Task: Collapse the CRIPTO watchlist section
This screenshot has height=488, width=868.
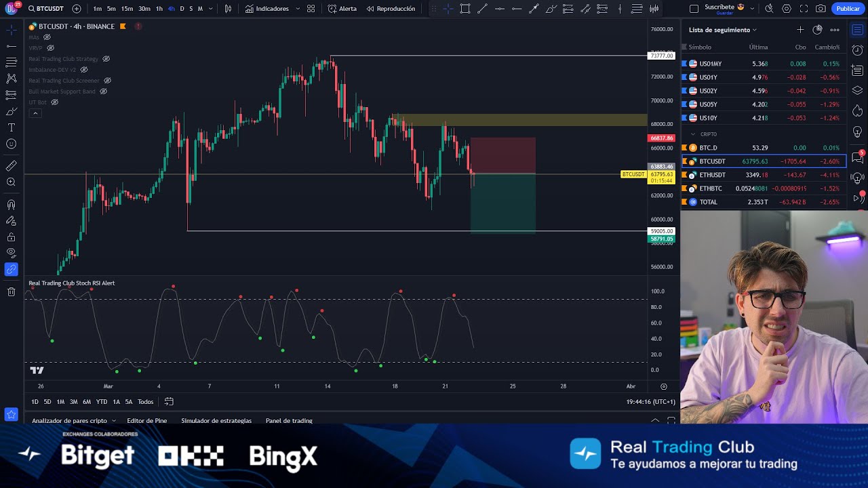Action: pyautogui.click(x=692, y=134)
